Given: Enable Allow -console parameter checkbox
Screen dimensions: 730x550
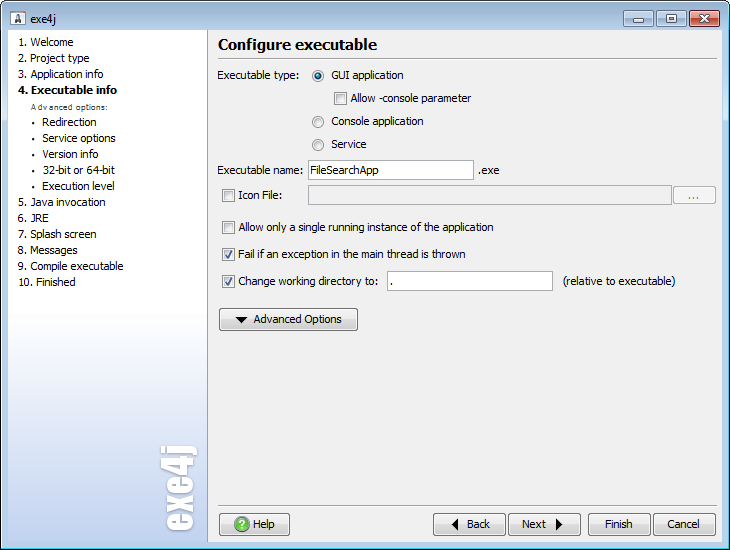Looking at the screenshot, I should 340,98.
